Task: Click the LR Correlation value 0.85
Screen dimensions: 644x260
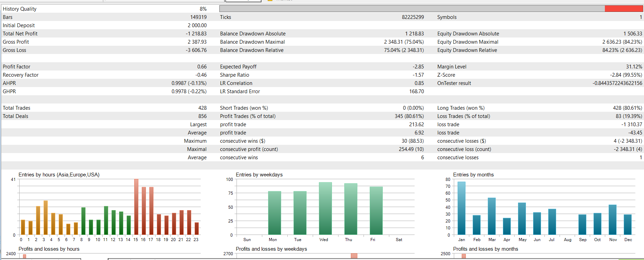Action: coord(419,83)
